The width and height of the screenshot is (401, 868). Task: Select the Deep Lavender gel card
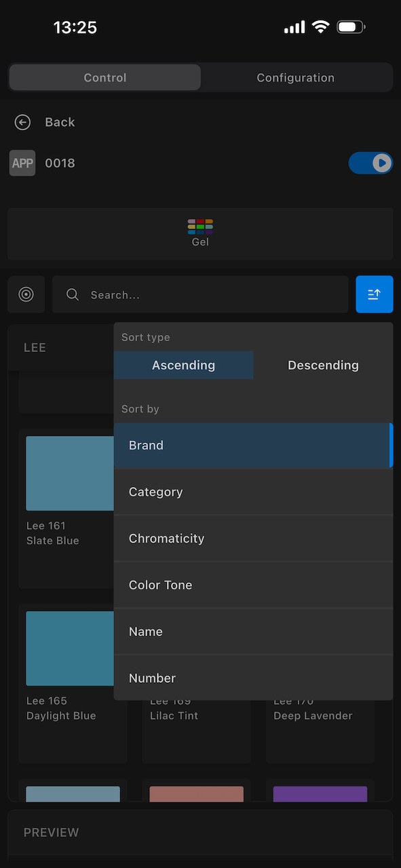pos(320,731)
